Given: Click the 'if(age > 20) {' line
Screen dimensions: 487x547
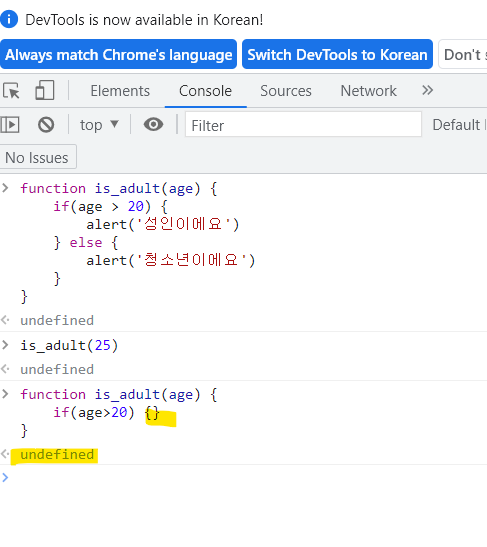Looking at the screenshot, I should 111,207.
